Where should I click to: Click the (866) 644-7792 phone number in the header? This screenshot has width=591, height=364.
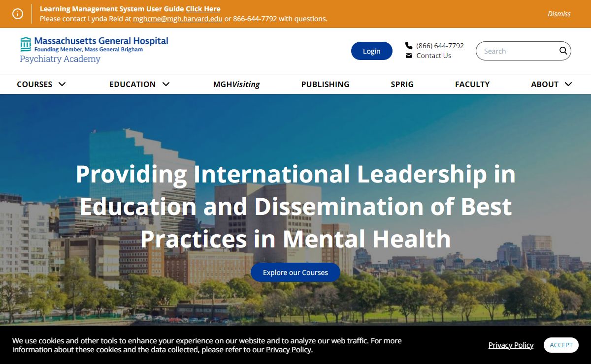pos(440,45)
